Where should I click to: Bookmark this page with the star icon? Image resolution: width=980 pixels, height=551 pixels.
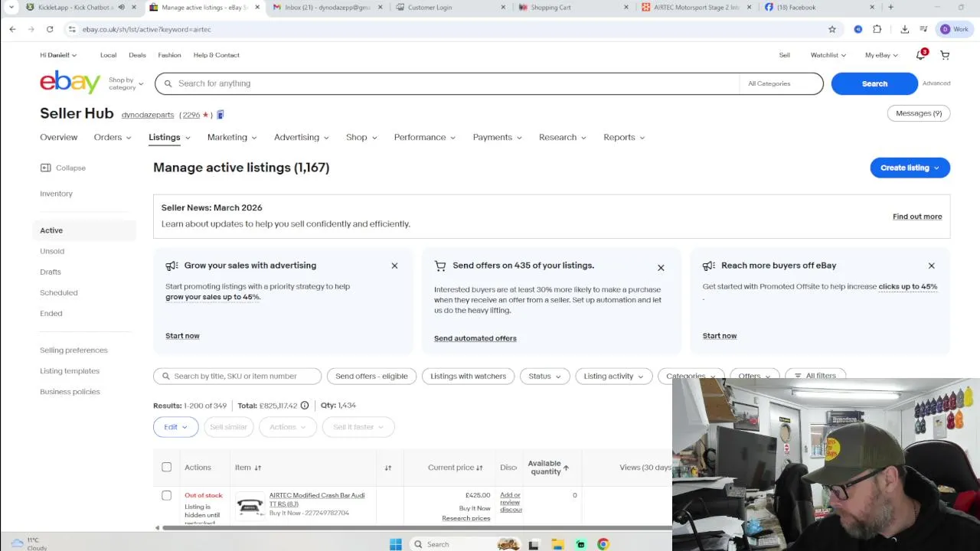click(x=832, y=29)
